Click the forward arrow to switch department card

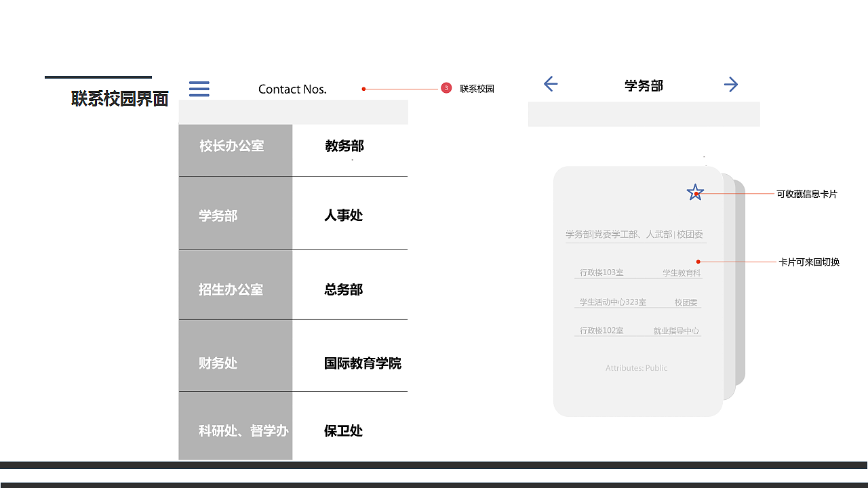(x=730, y=84)
